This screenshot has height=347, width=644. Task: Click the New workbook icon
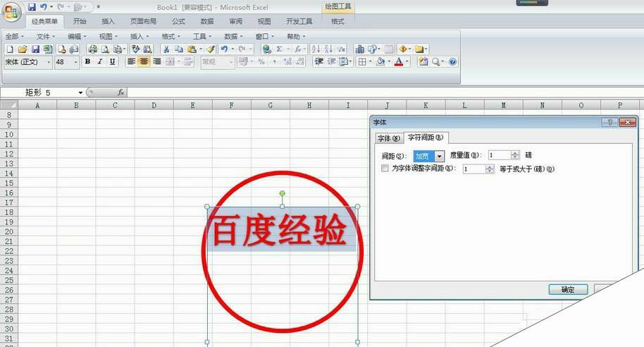click(10, 49)
